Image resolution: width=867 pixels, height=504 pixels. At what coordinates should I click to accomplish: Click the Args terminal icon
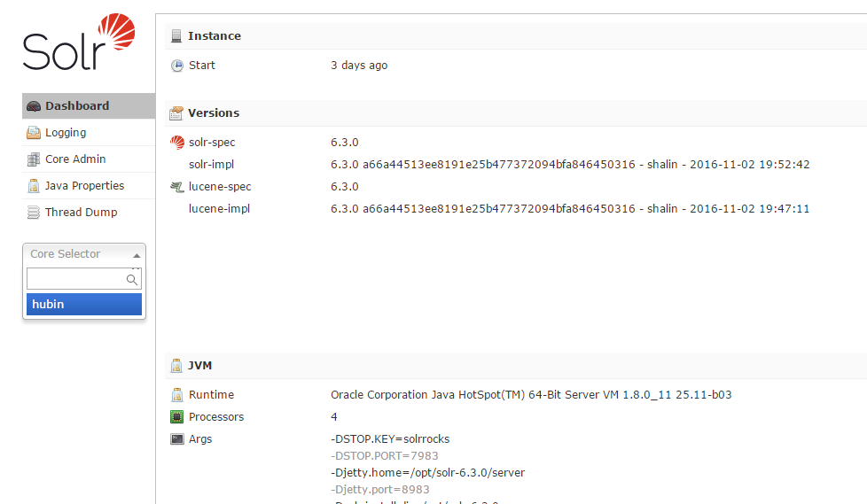pos(177,439)
